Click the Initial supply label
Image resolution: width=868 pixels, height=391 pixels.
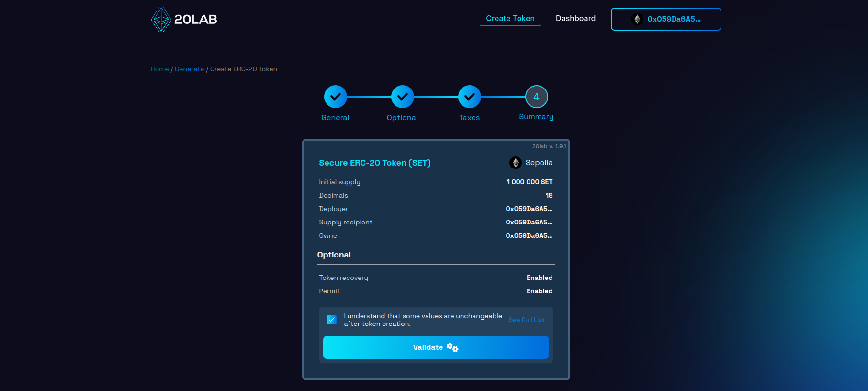click(340, 182)
